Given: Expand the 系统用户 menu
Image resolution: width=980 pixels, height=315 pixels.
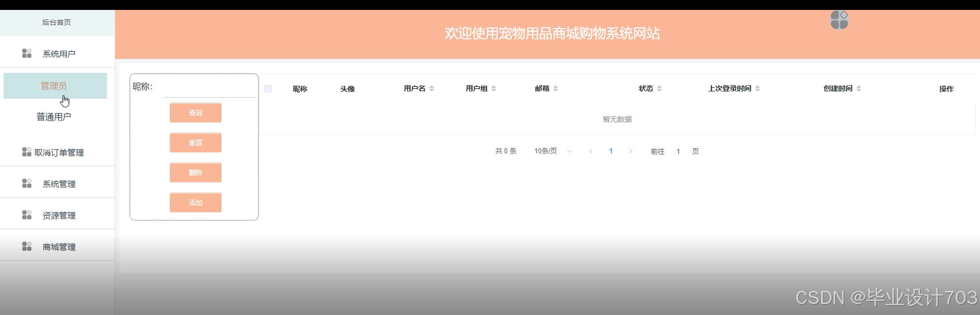Looking at the screenshot, I should pos(57,54).
